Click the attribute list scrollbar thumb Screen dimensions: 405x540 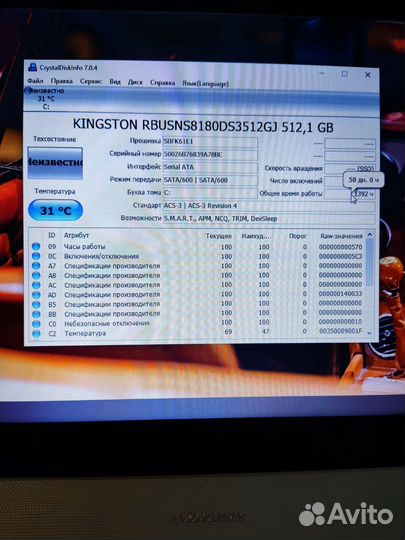[370, 262]
